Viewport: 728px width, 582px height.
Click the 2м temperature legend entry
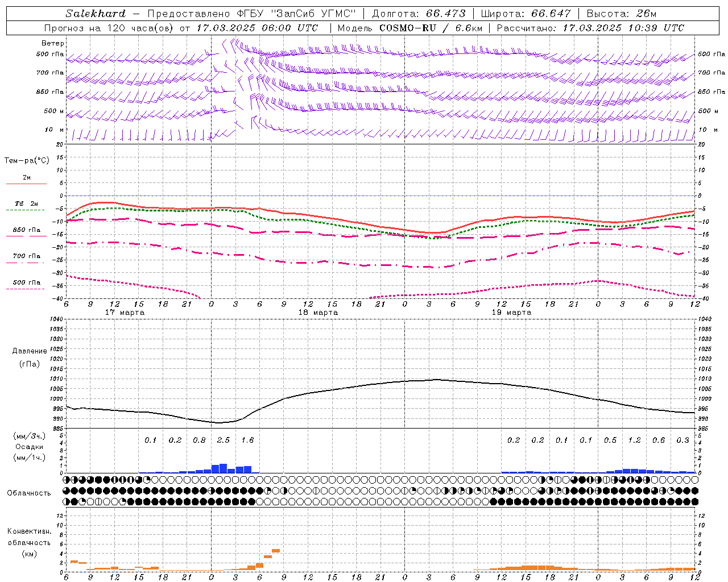tap(26, 180)
